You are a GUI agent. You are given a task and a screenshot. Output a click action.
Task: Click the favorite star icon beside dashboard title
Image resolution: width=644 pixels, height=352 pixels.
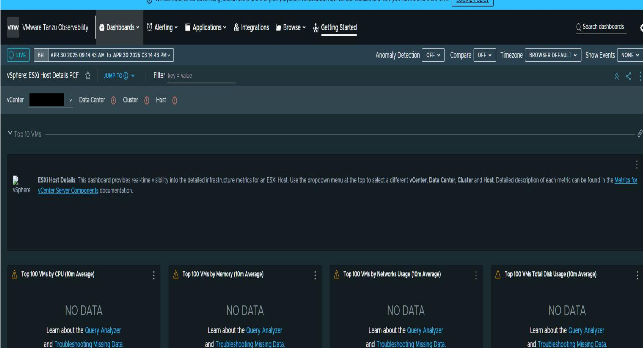88,75
